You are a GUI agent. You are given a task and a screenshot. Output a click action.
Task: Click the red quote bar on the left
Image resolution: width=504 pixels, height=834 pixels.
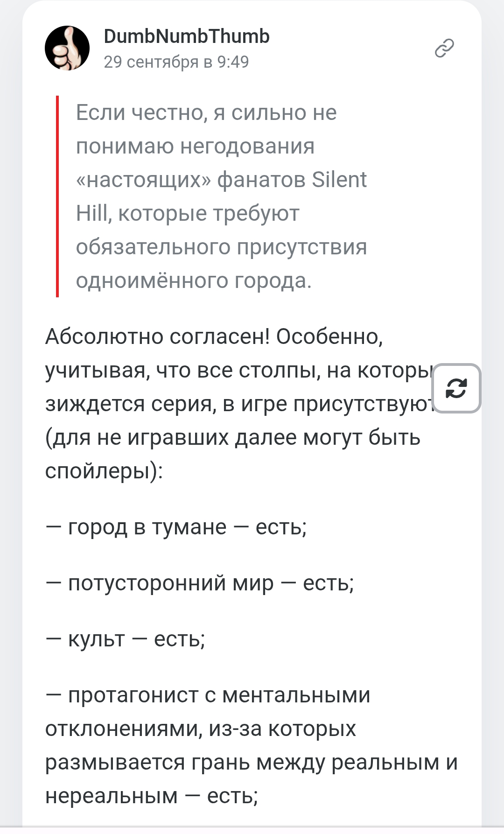[x=57, y=196]
